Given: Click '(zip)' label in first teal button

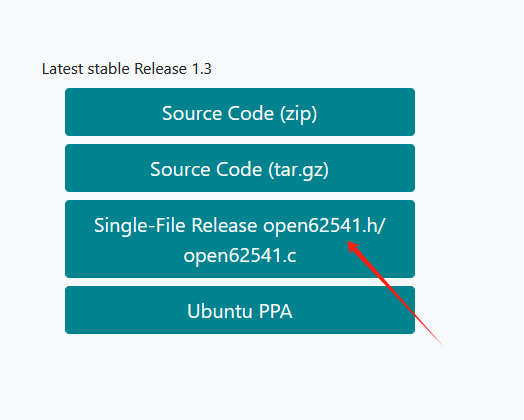Looking at the screenshot, I should pos(298,114).
